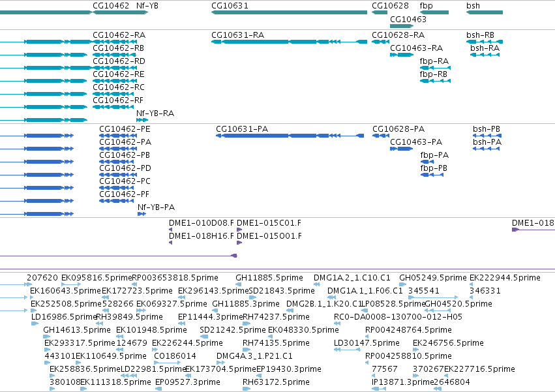The height and width of the screenshot is (392, 555).
Task: Select the CG10628-RA transcript label
Action: [x=398, y=35]
